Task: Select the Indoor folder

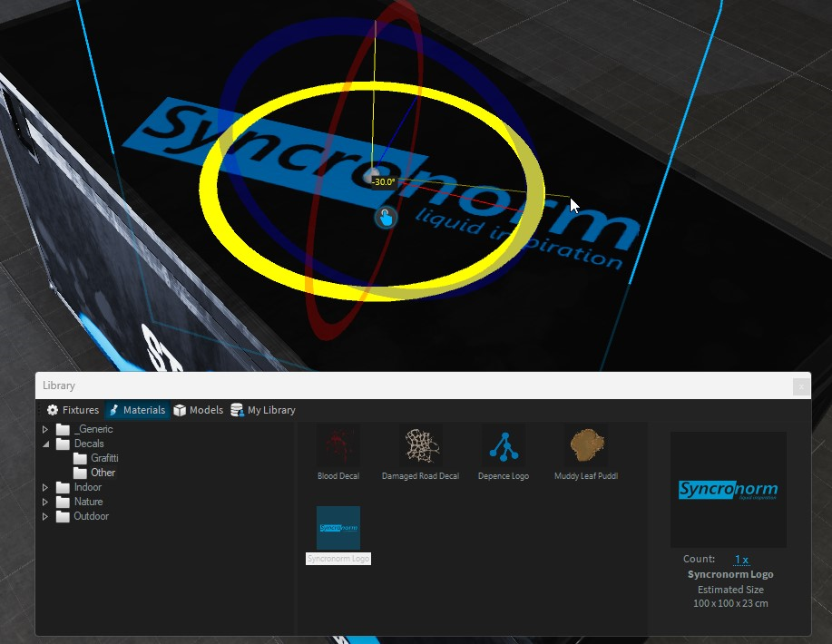Action: coord(87,487)
